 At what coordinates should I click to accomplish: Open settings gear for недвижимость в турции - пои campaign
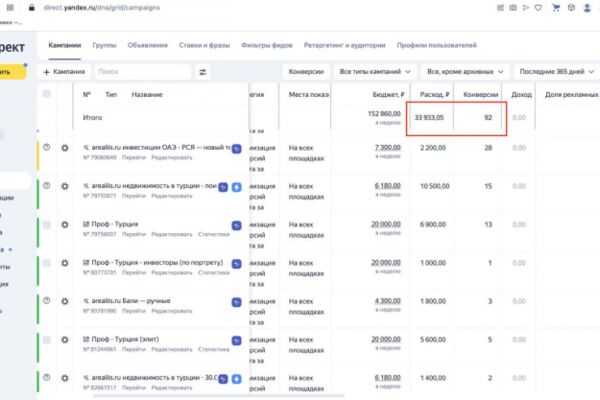[x=65, y=186]
